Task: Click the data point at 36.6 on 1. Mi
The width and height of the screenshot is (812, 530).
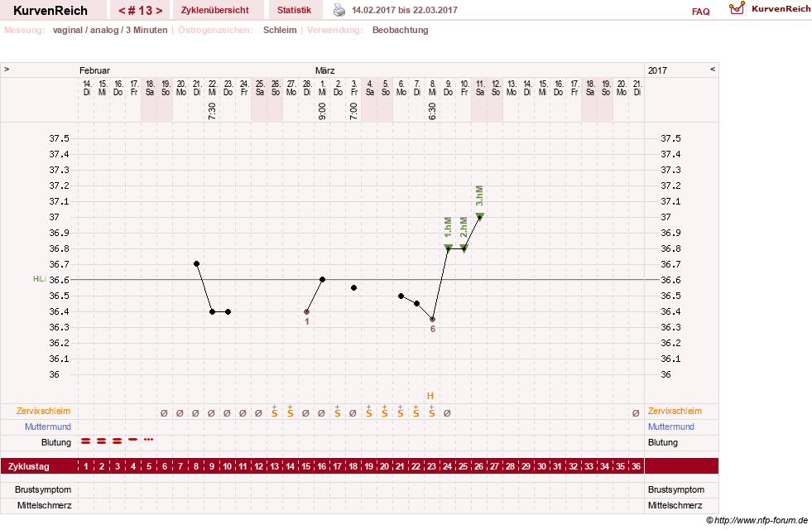Action: pos(322,280)
